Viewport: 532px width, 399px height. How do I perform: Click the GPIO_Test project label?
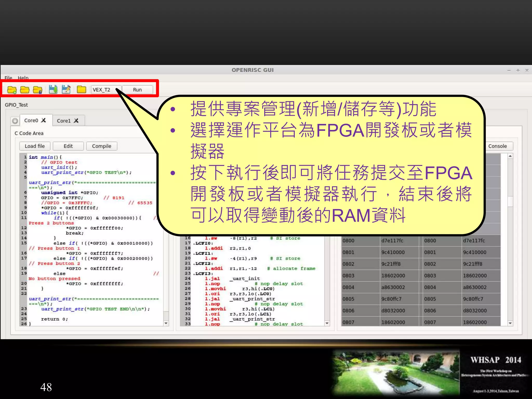click(x=16, y=105)
